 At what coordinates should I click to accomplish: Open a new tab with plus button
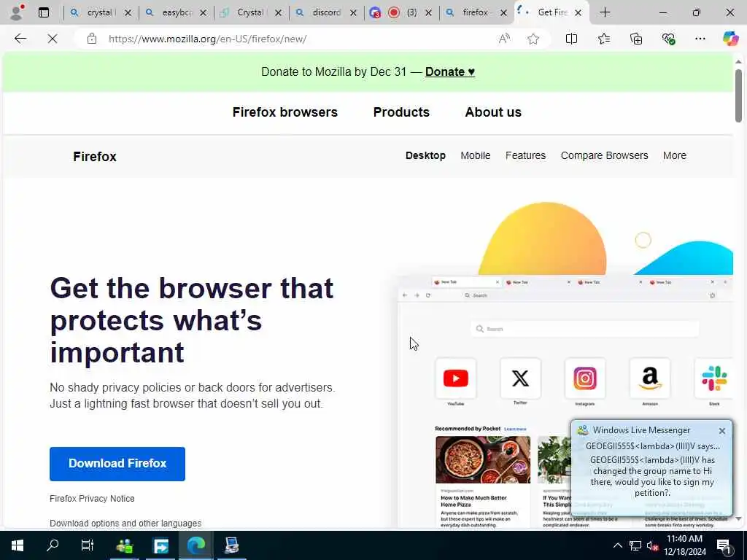605,13
